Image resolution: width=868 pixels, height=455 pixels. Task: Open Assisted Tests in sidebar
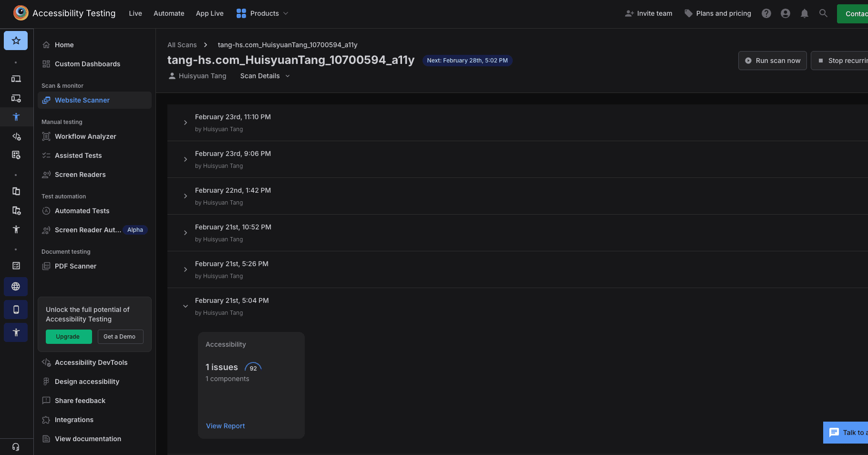point(94,155)
